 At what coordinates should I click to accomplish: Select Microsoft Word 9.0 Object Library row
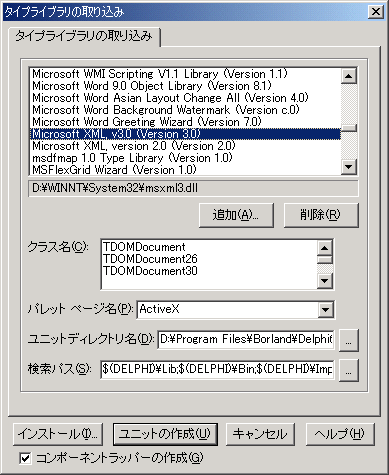pyautogui.click(x=185, y=86)
